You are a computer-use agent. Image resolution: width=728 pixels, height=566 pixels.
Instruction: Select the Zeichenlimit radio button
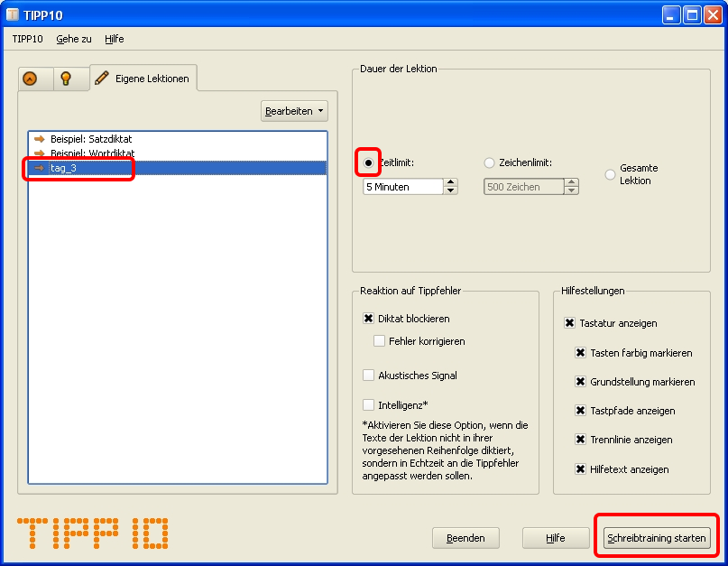tap(490, 163)
